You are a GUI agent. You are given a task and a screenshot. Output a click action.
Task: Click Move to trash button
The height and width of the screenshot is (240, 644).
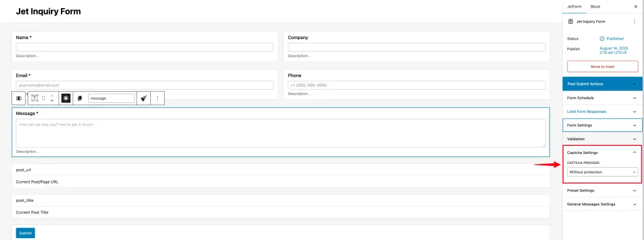[602, 67]
